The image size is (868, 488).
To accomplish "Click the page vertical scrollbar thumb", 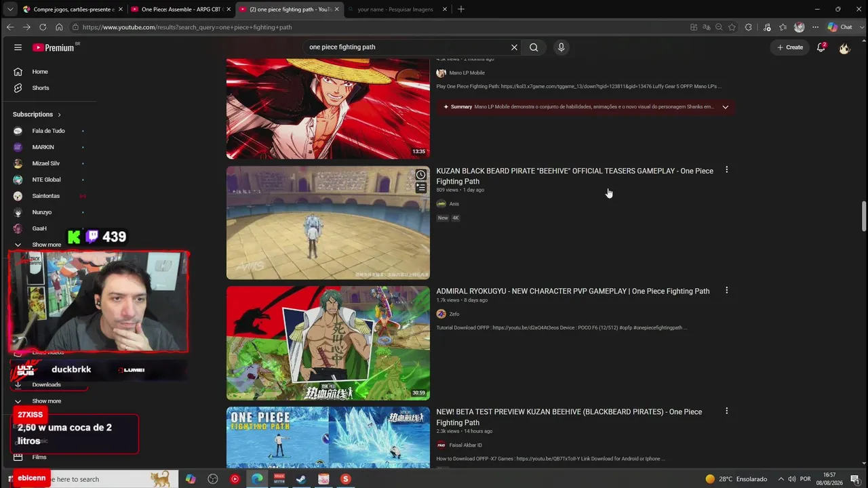I will [863, 216].
